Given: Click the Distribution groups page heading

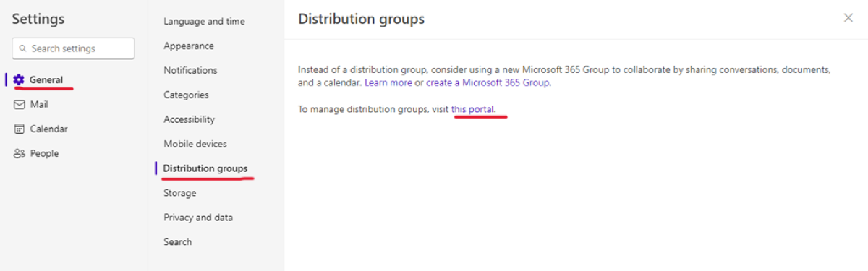Looking at the screenshot, I should (361, 19).
